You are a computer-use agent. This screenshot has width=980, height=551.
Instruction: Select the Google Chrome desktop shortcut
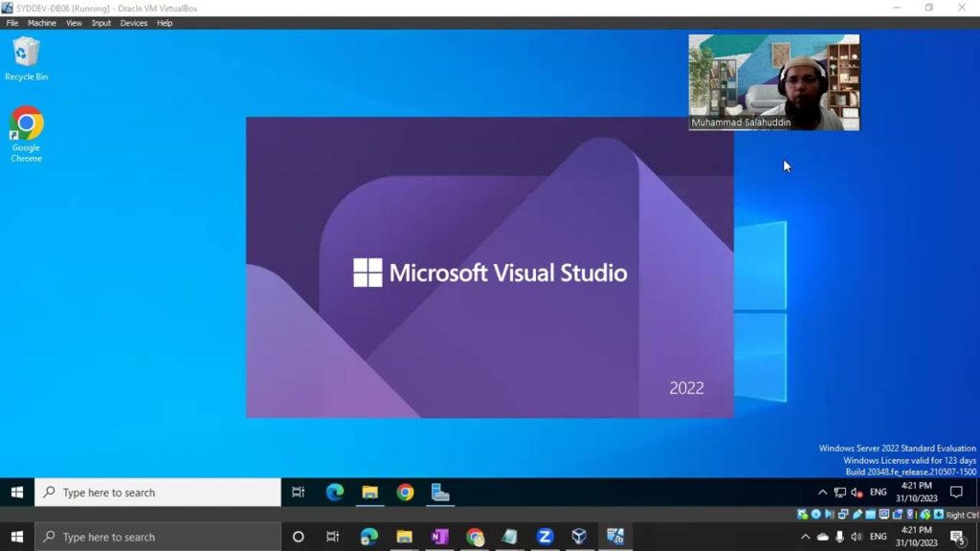pos(26,134)
